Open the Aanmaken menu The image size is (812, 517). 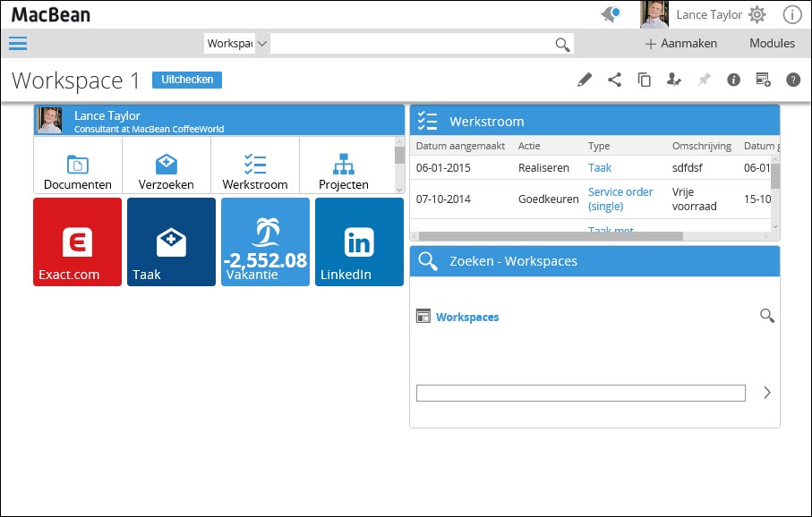click(x=681, y=44)
